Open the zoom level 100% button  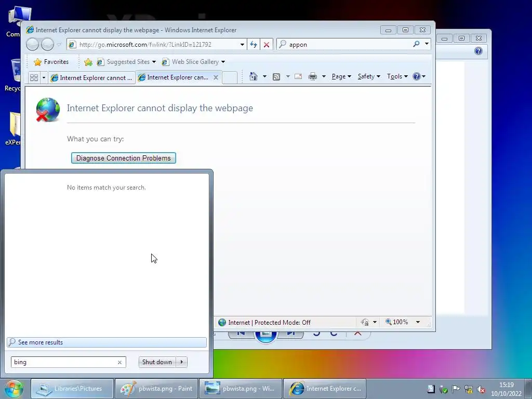pyautogui.click(x=397, y=322)
